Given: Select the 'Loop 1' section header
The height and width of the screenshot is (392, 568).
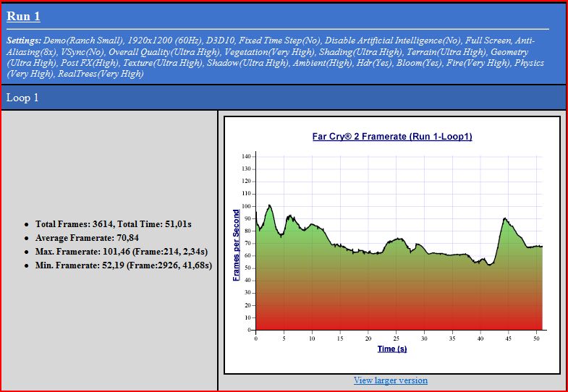Looking at the screenshot, I should tap(284, 98).
